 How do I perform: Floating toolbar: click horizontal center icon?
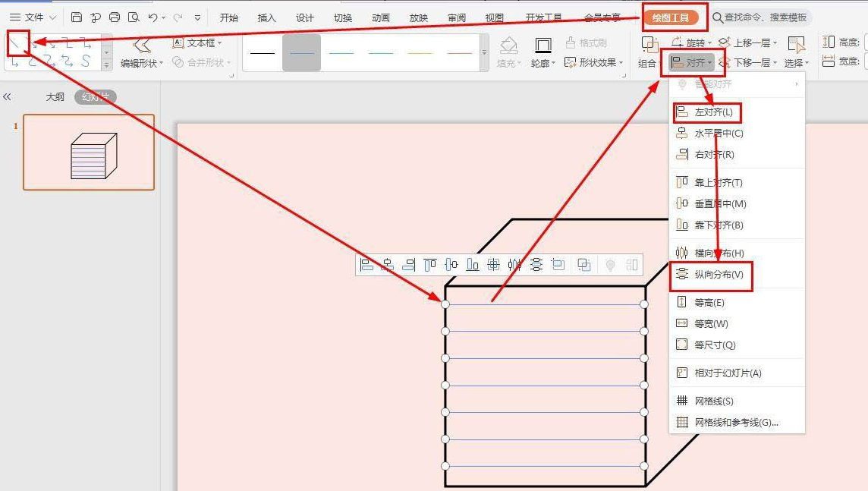388,265
